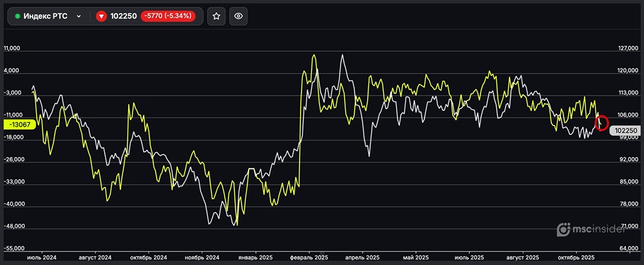The height and width of the screenshot is (265, 644).
Task: Click the -3,000 left axis value
Action: coord(12,93)
